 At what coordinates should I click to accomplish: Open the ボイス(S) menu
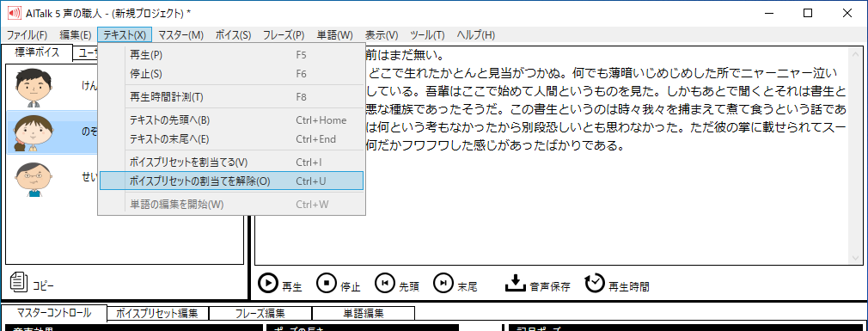(x=233, y=35)
